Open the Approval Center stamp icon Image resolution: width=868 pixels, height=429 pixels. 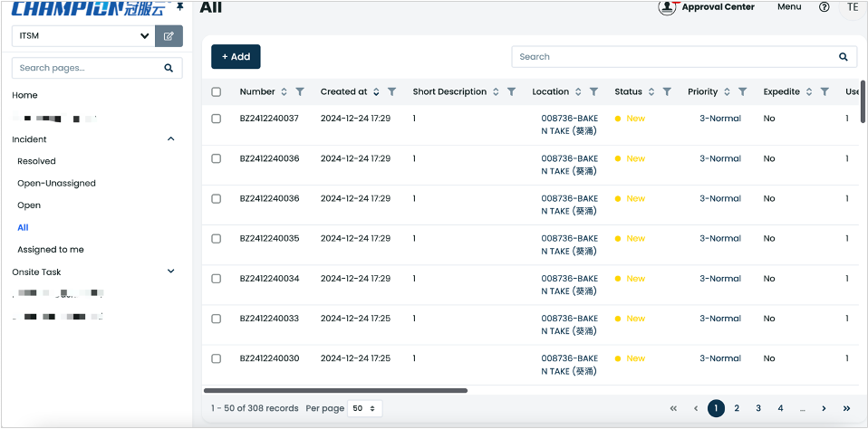pyautogui.click(x=667, y=7)
